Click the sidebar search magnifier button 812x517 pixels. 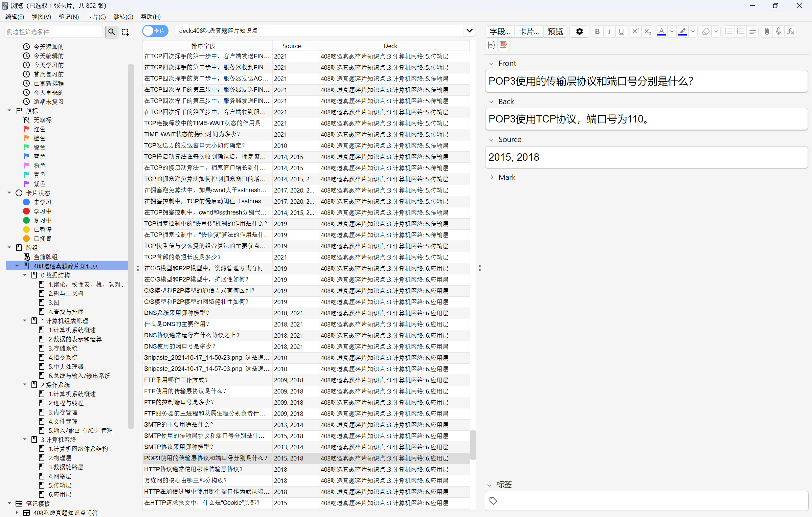(x=112, y=32)
